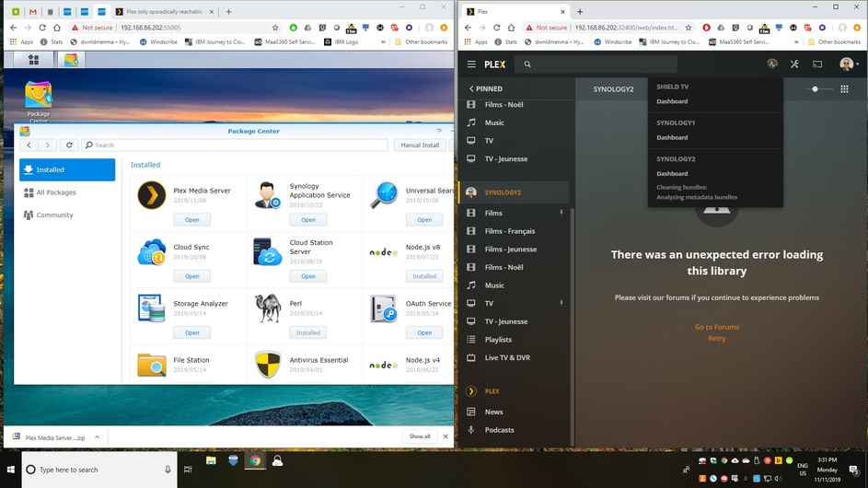Open Windows notification center icon
This screenshot has height=488, width=868.
[853, 470]
